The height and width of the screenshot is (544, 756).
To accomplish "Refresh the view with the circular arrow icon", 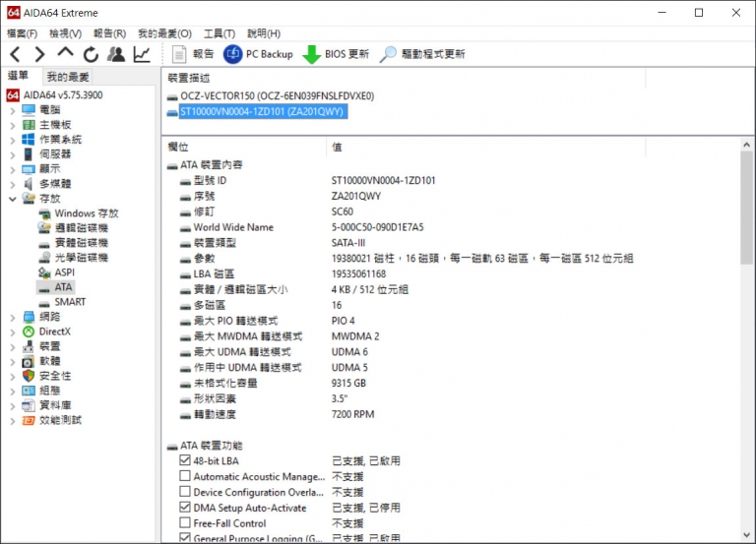I will (x=91, y=54).
